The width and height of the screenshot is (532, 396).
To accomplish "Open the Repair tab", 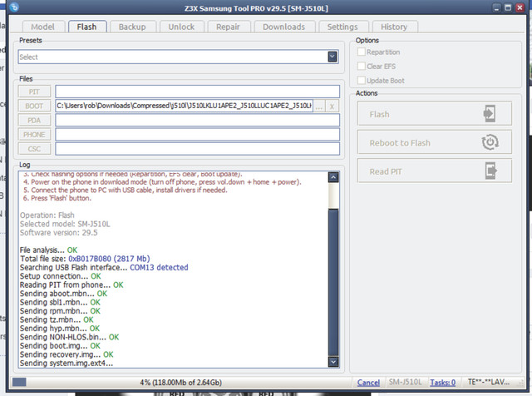I will pyautogui.click(x=228, y=27).
